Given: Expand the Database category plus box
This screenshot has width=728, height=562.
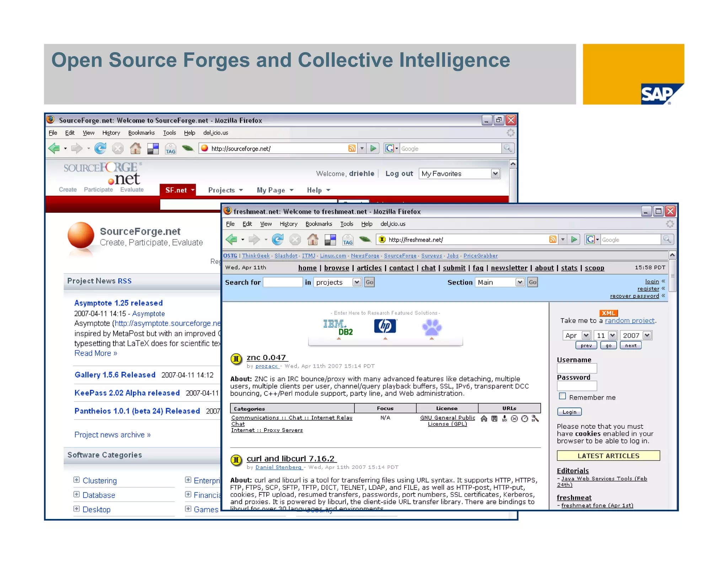Looking at the screenshot, I should [x=76, y=495].
